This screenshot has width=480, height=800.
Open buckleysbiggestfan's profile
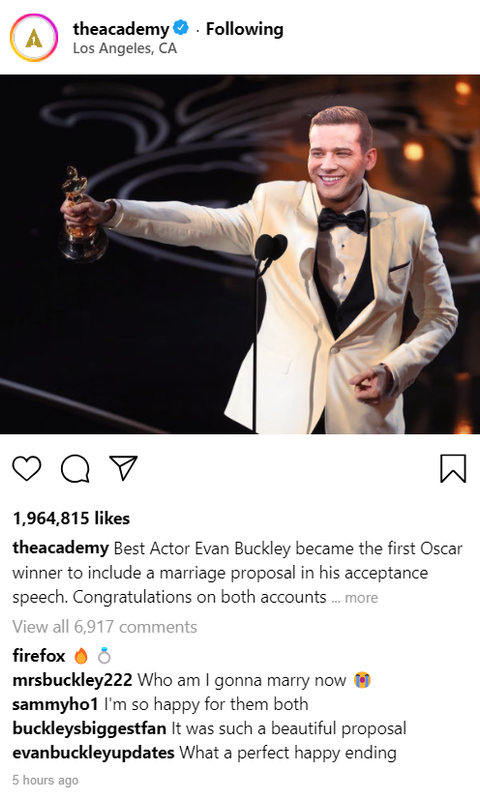pos(89,728)
